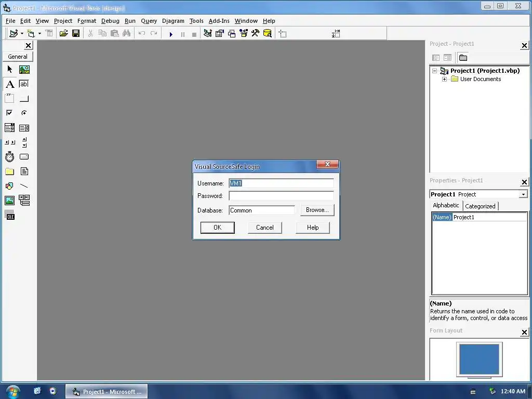The height and width of the screenshot is (399, 532).
Task: Click the General tab of toolbox
Action: pyautogui.click(x=18, y=57)
